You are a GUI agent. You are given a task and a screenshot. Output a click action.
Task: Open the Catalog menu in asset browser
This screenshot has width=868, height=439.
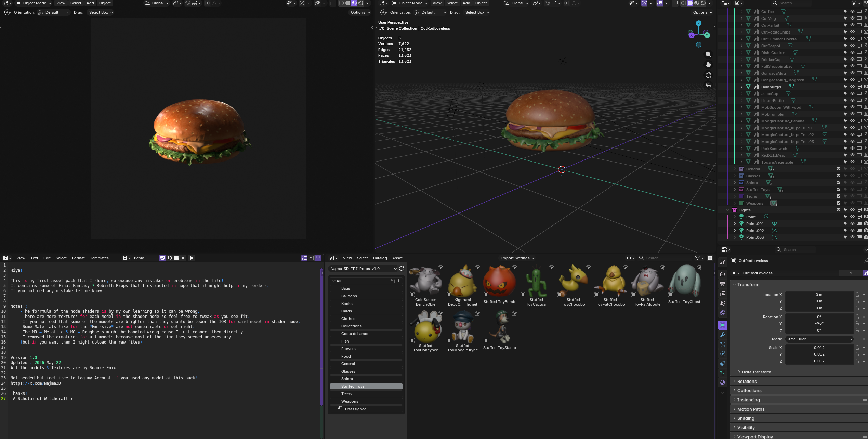tap(380, 258)
